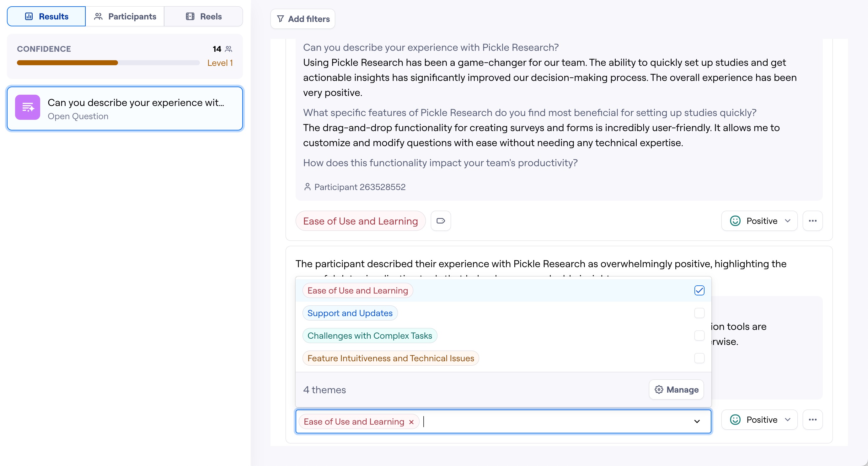Open the second card's Positive sentiment dropdown
868x466 pixels.
(x=759, y=420)
